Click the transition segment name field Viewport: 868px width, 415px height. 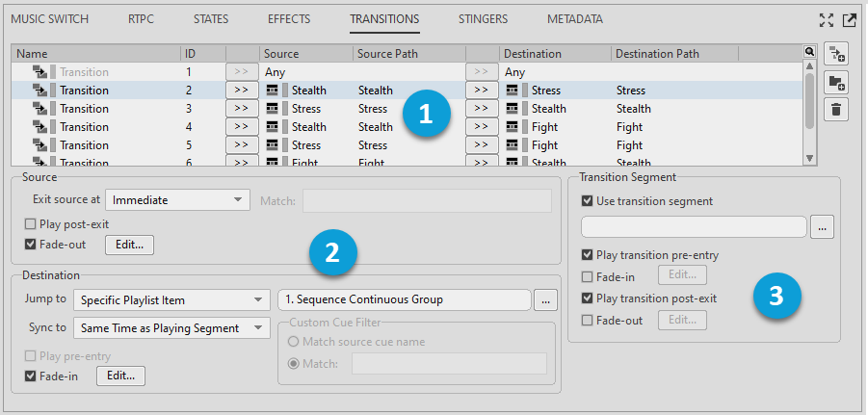[694, 227]
